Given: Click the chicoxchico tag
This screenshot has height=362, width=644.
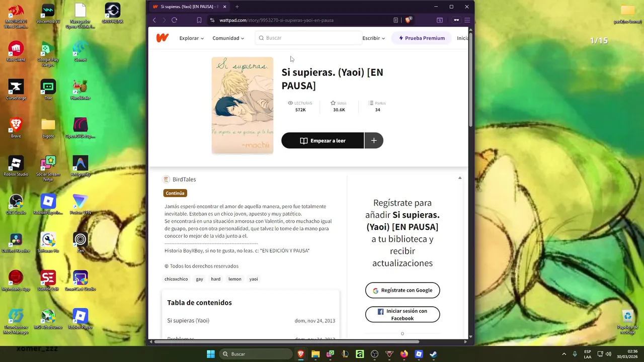Looking at the screenshot, I should [x=176, y=279].
